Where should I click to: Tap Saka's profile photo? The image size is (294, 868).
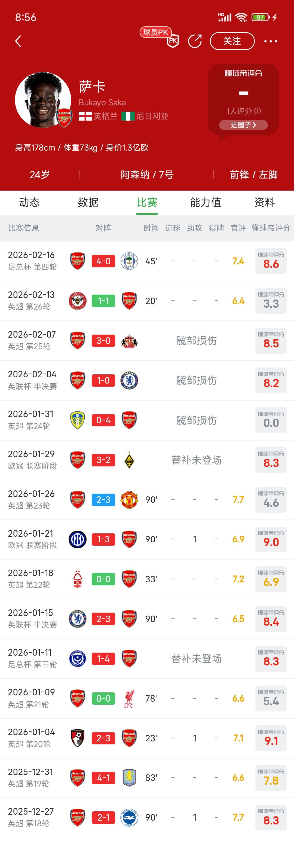click(x=43, y=100)
